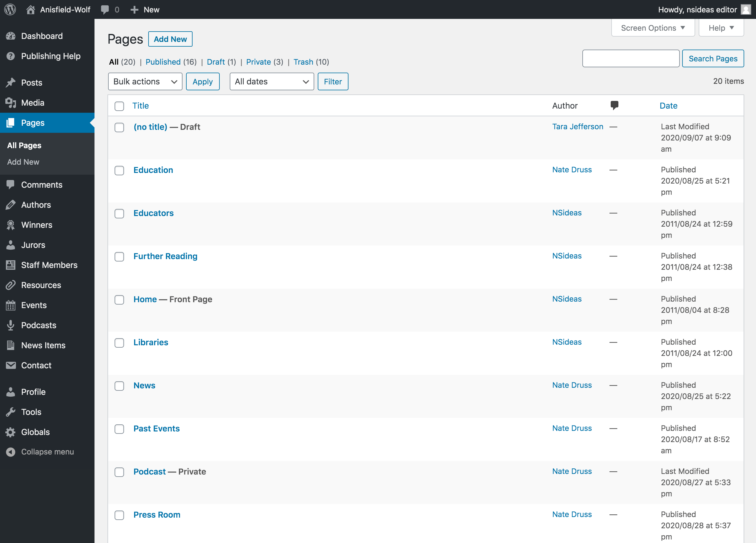Click the Filter button
Viewport: 756px width, 543px height.
(x=333, y=81)
